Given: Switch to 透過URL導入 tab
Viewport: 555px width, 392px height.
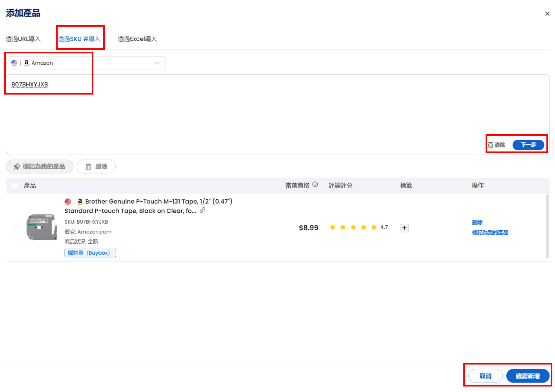Looking at the screenshot, I should click(23, 39).
